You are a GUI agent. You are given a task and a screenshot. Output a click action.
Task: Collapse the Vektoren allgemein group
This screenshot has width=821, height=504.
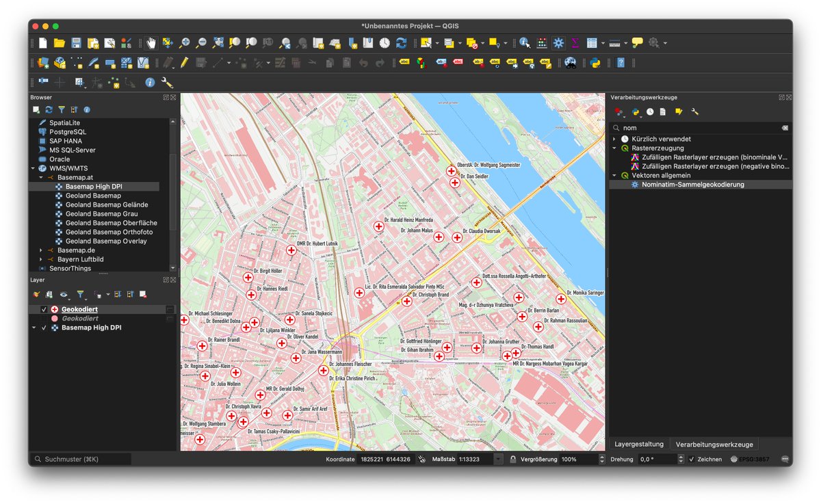[614, 175]
